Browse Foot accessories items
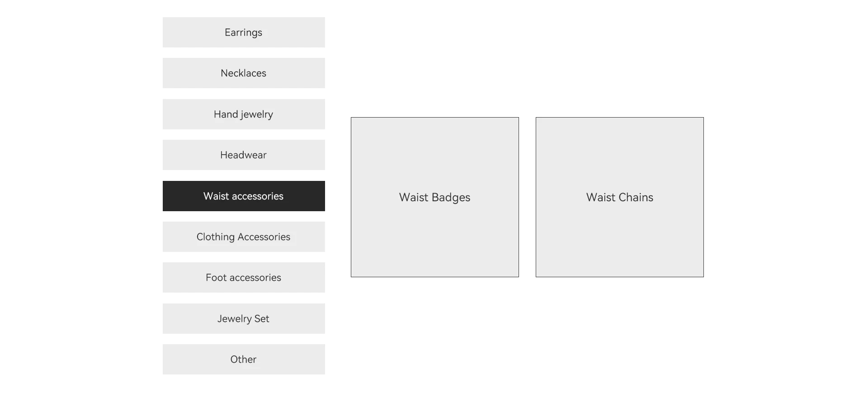The height and width of the screenshot is (393, 868). point(244,278)
